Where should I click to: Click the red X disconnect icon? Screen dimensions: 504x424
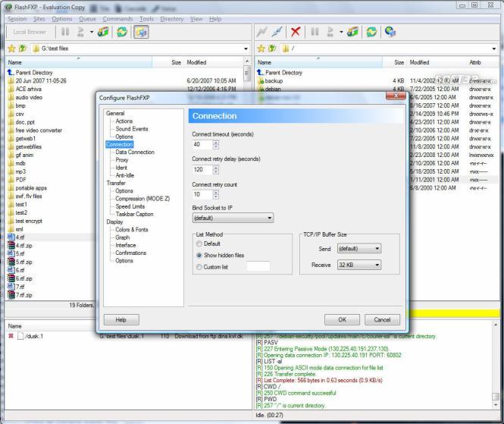pyautogui.click(x=296, y=32)
